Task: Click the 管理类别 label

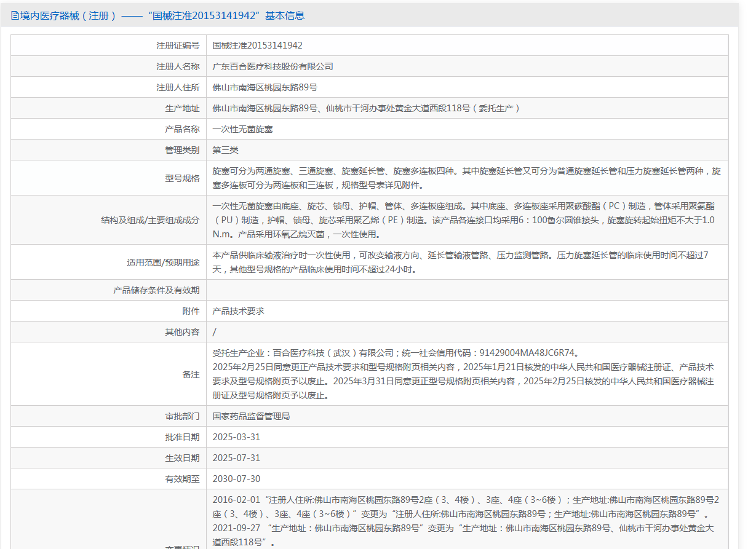Action: (182, 150)
